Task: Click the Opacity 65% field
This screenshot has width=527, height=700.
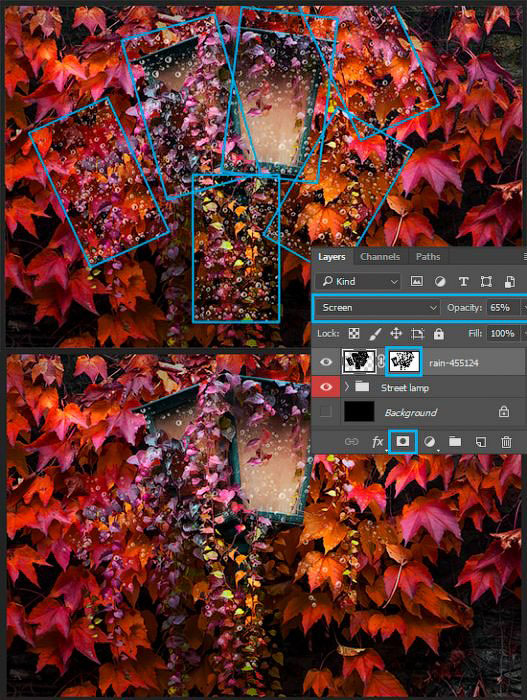Action: 503,308
